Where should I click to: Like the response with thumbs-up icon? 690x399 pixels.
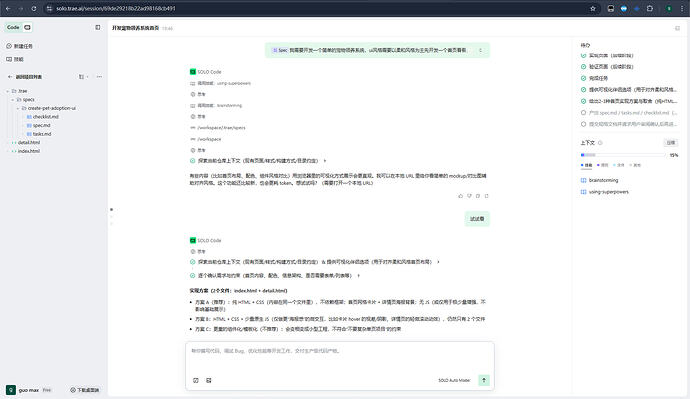coord(461,196)
